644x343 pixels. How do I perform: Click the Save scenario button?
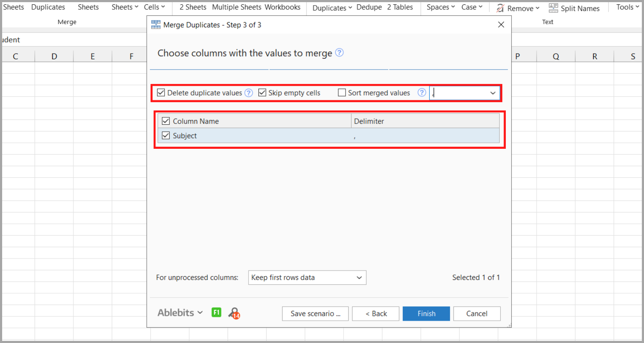(315, 313)
